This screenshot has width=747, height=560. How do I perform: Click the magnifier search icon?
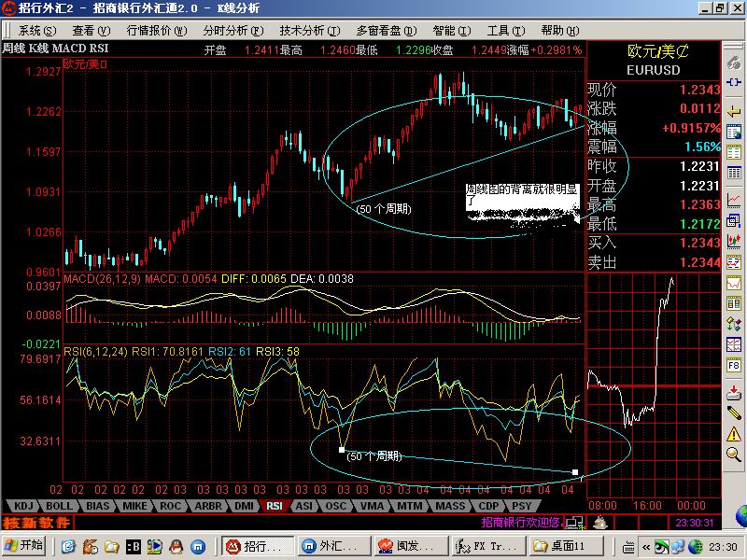point(734,455)
